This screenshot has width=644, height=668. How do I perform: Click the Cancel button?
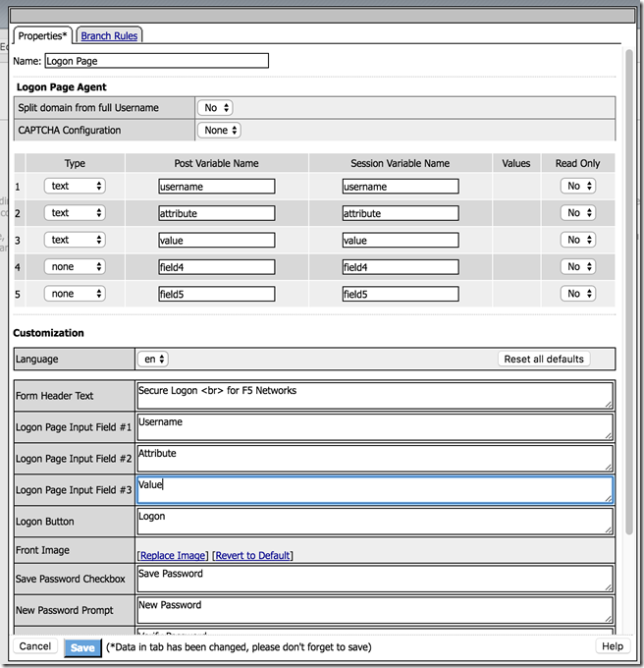(34, 646)
